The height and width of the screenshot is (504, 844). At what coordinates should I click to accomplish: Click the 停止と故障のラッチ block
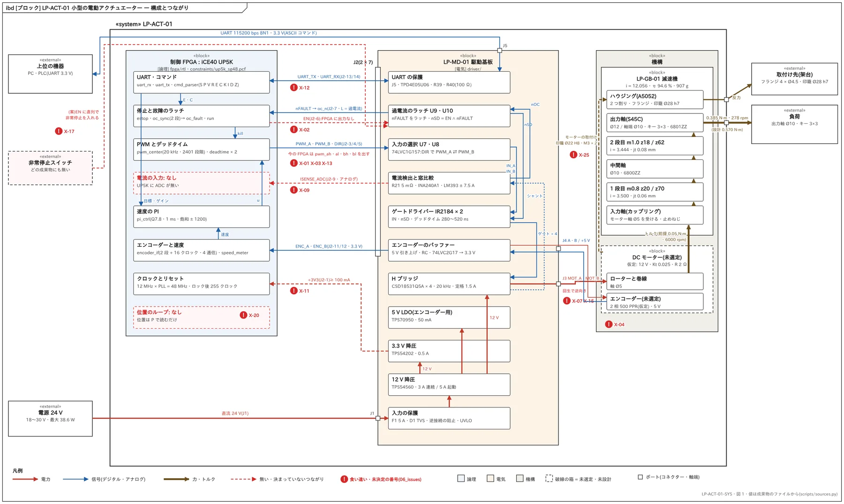click(x=202, y=116)
